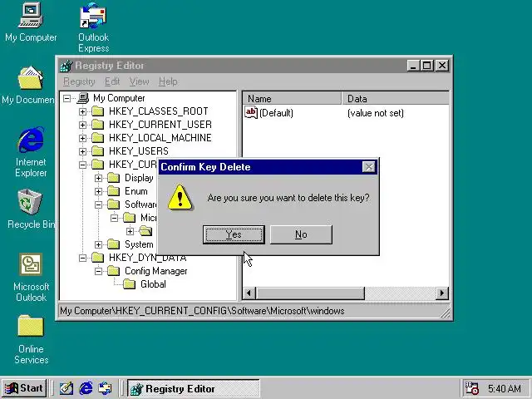Close the Confirm Key Delete dialog
Image resolution: width=532 pixels, height=399 pixels.
[368, 167]
